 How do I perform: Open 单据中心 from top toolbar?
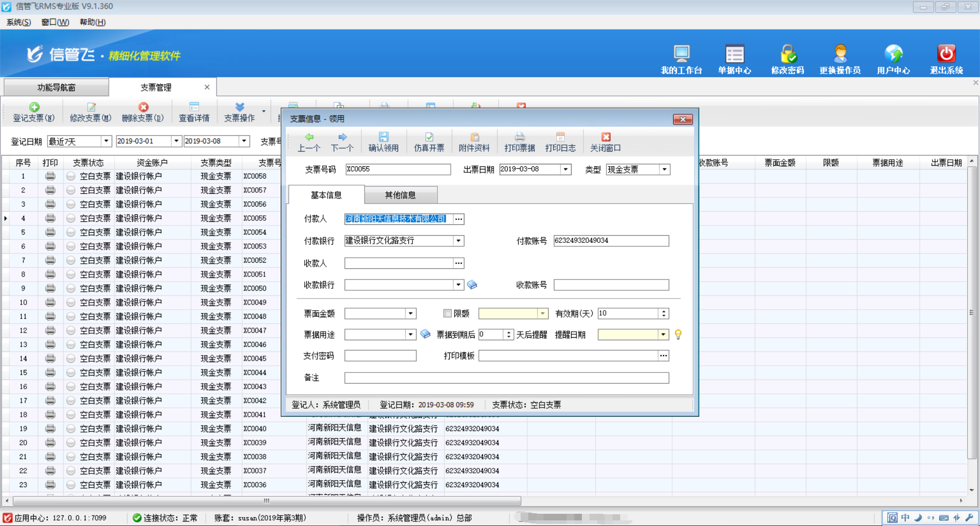(x=734, y=55)
